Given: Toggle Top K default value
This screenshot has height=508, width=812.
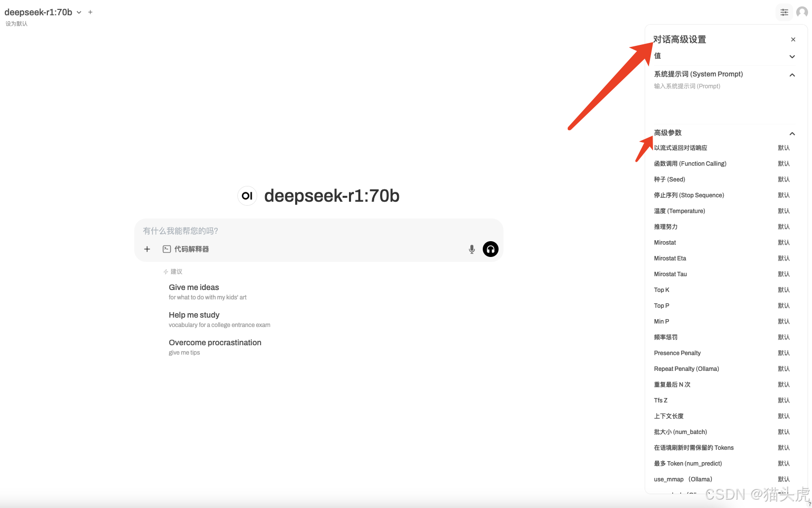Looking at the screenshot, I should pos(784,290).
